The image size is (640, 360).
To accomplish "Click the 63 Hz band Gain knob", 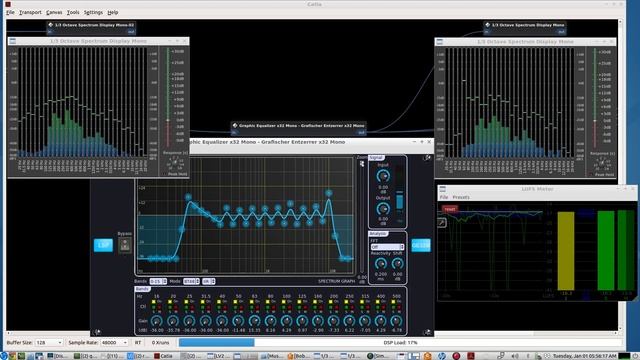I will [254, 321].
